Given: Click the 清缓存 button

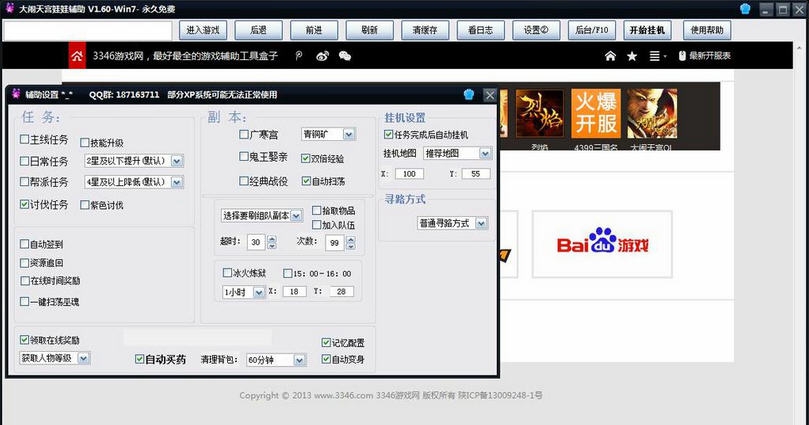Looking at the screenshot, I should (425, 30).
